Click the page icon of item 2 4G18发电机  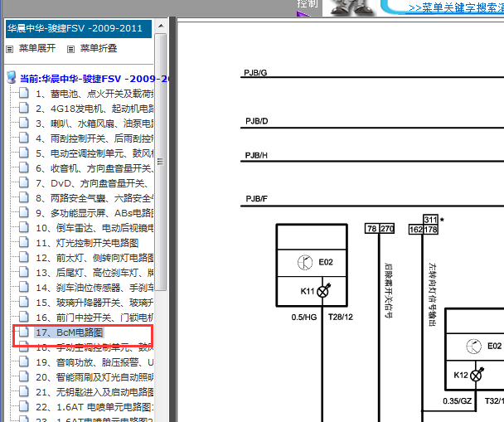click(24, 108)
